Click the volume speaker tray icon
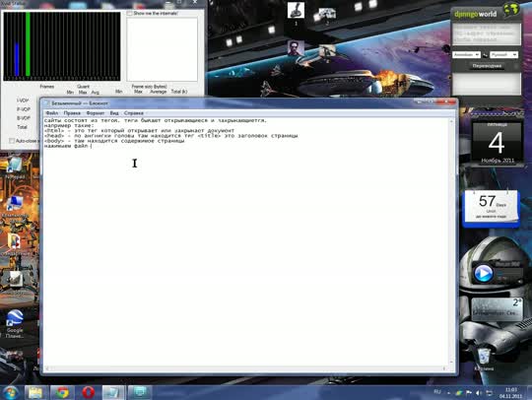The height and width of the screenshot is (400, 532). click(479, 393)
